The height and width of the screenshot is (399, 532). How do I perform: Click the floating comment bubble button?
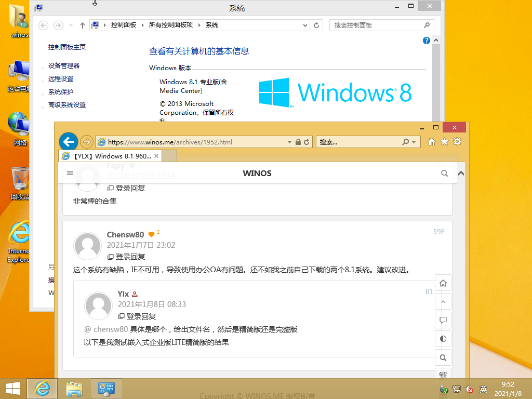(443, 320)
